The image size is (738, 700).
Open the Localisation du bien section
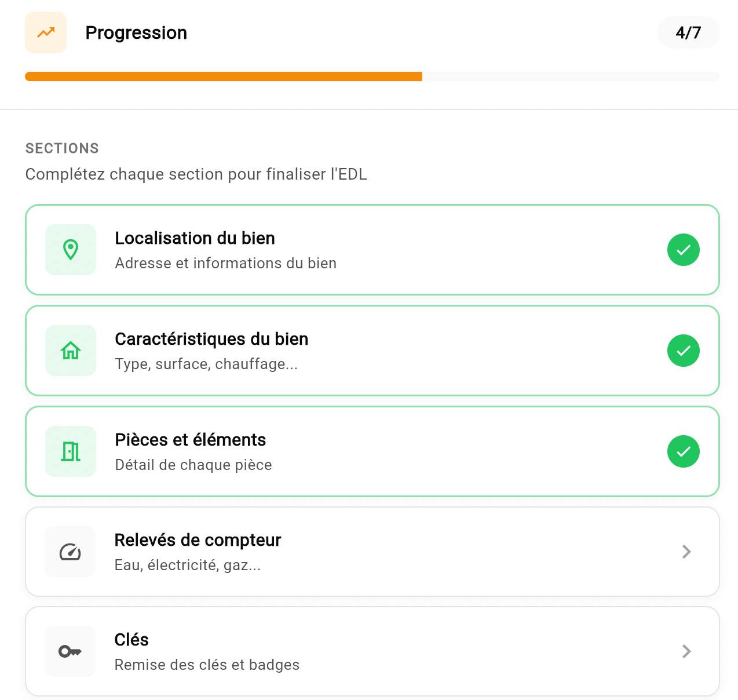[195, 238]
